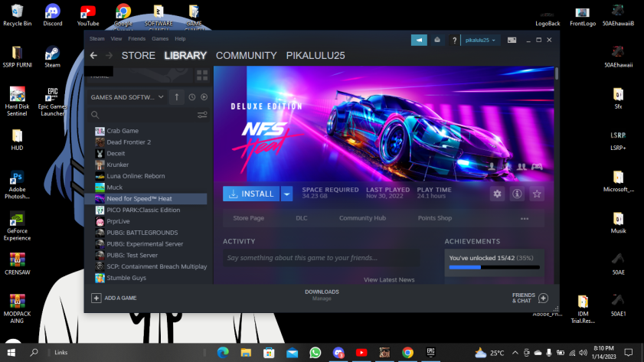Switch to Big Picture mode icon
The height and width of the screenshot is (362, 644).
point(512,40)
